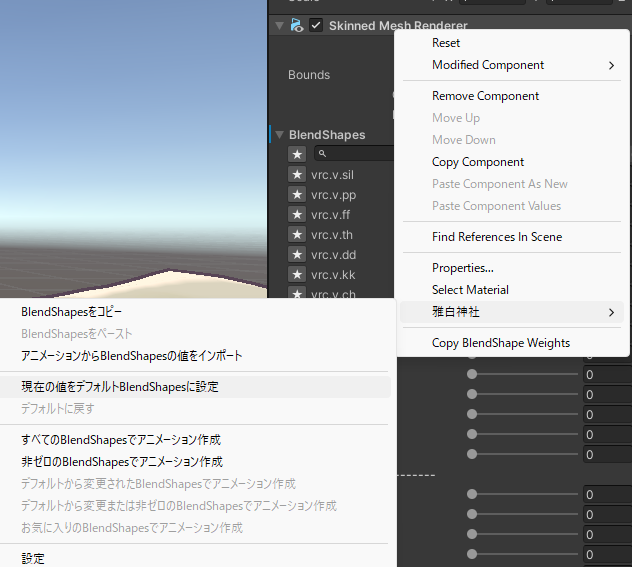Click the Skinned Mesh Renderer component icon
Image resolution: width=632 pixels, height=567 pixels.
point(297,25)
